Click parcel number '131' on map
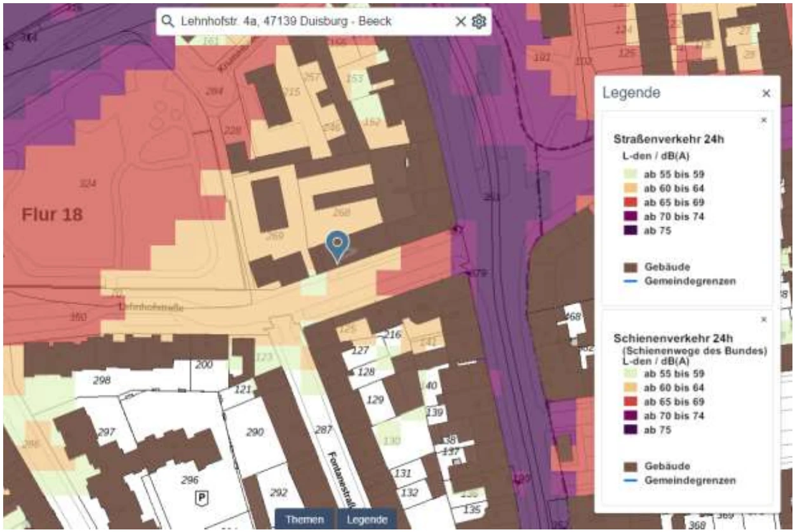The height and width of the screenshot is (532, 795). 403,473
